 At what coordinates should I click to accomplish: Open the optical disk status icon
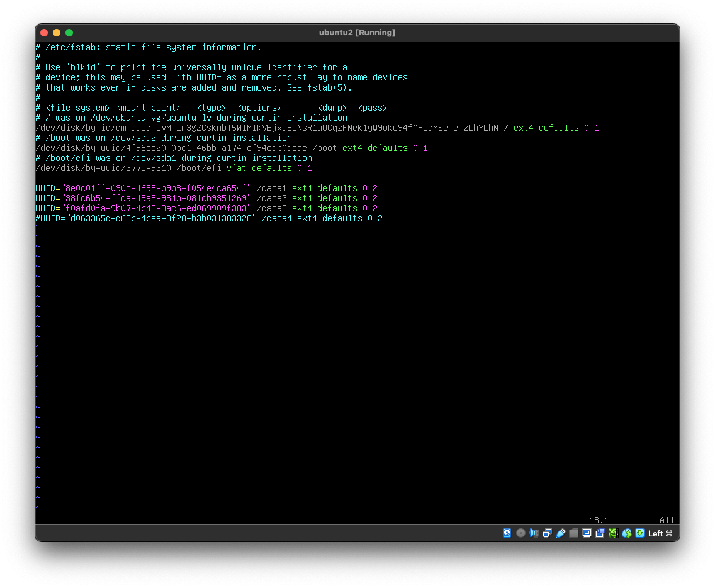click(x=521, y=533)
